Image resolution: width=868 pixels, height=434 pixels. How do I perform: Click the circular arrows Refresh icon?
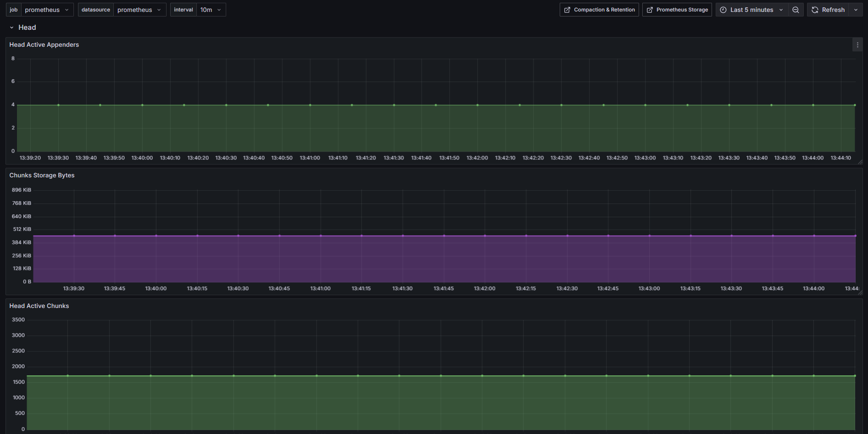(x=815, y=10)
